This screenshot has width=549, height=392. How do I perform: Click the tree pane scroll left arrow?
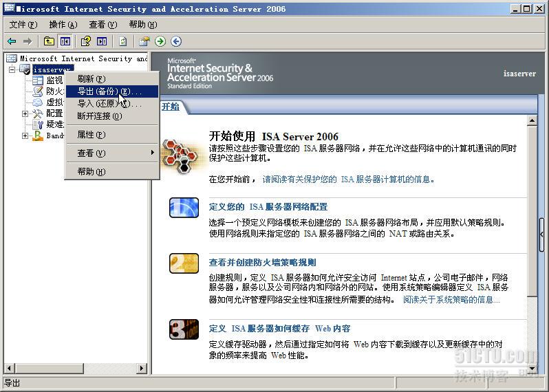pos(10,368)
